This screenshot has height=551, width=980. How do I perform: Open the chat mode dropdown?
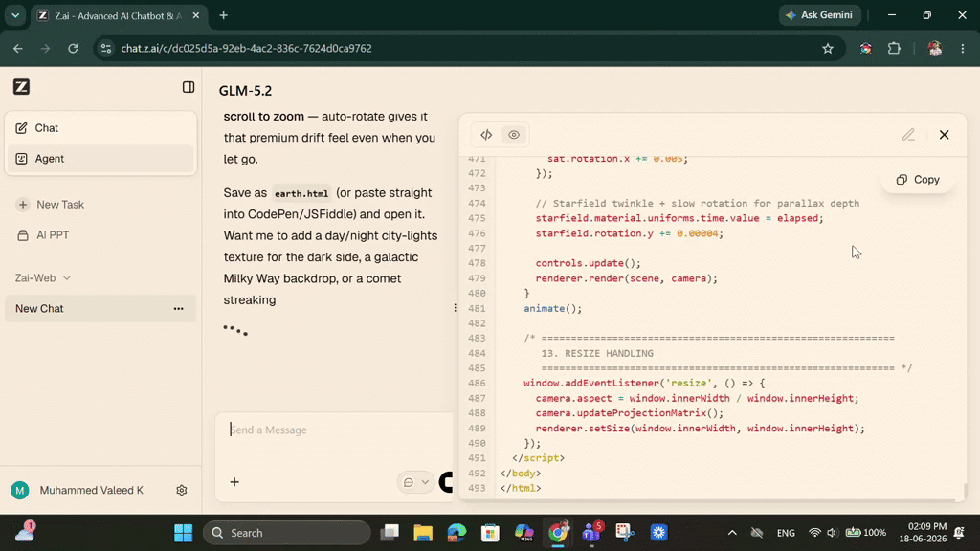[x=415, y=482]
